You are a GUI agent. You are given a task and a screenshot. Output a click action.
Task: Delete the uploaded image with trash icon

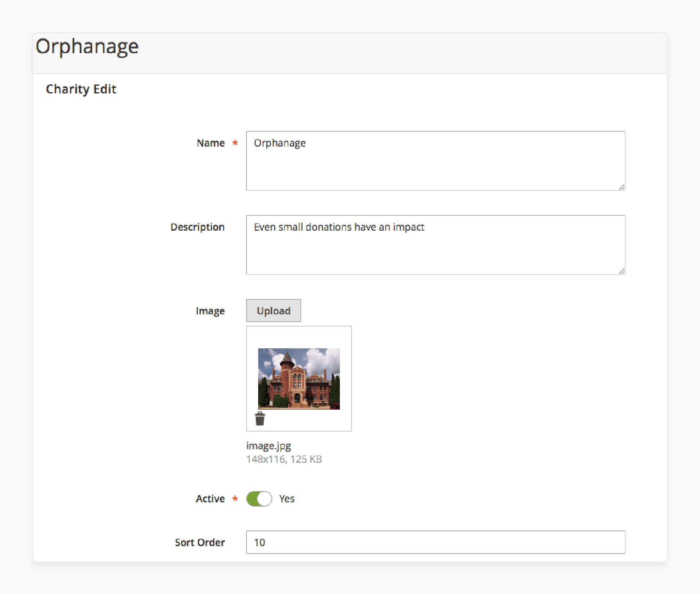(260, 418)
